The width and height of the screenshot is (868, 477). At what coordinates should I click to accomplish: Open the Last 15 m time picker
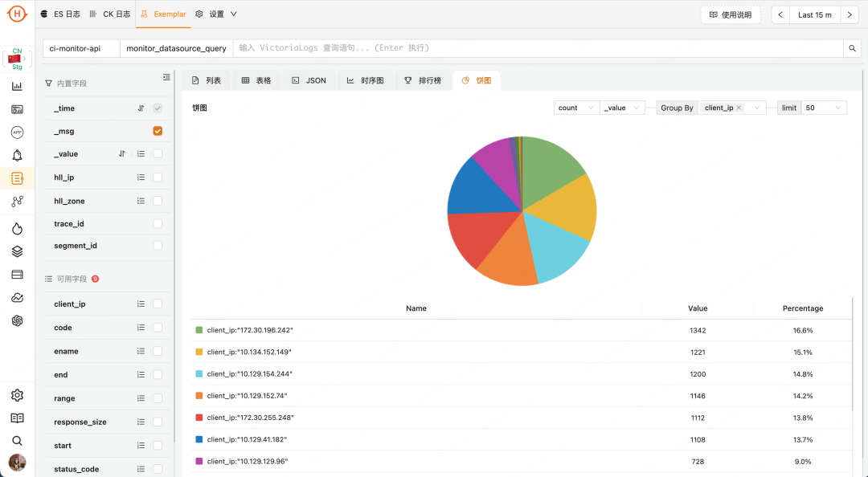pyautogui.click(x=815, y=15)
